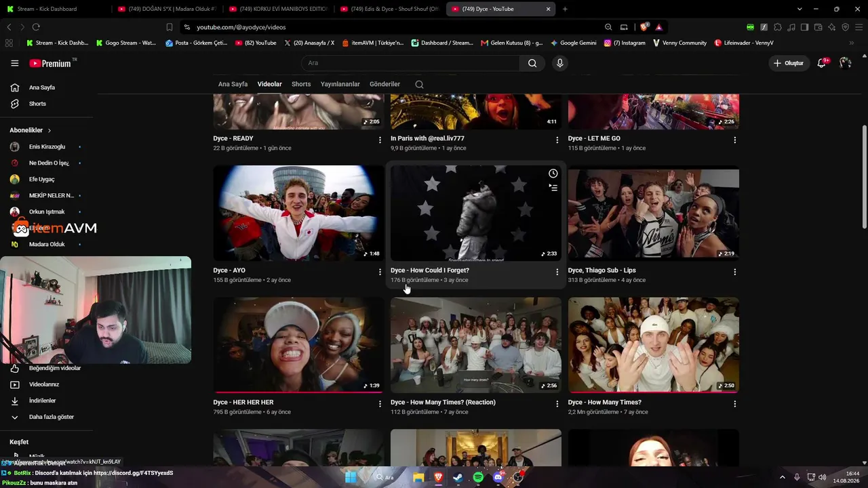Open options for In Paris with @real.liv777
The width and height of the screenshot is (868, 488).
click(x=557, y=140)
